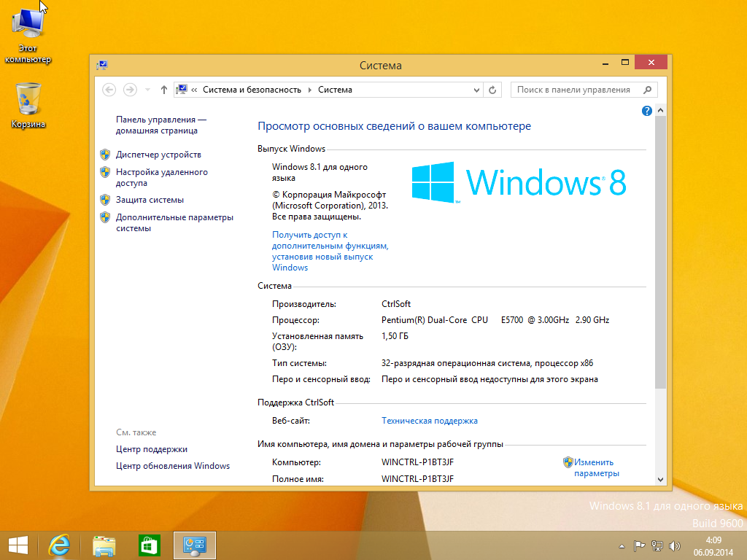Open recent locations dropdown arrow
Image resolution: width=747 pixels, height=560 pixels.
[x=147, y=90]
